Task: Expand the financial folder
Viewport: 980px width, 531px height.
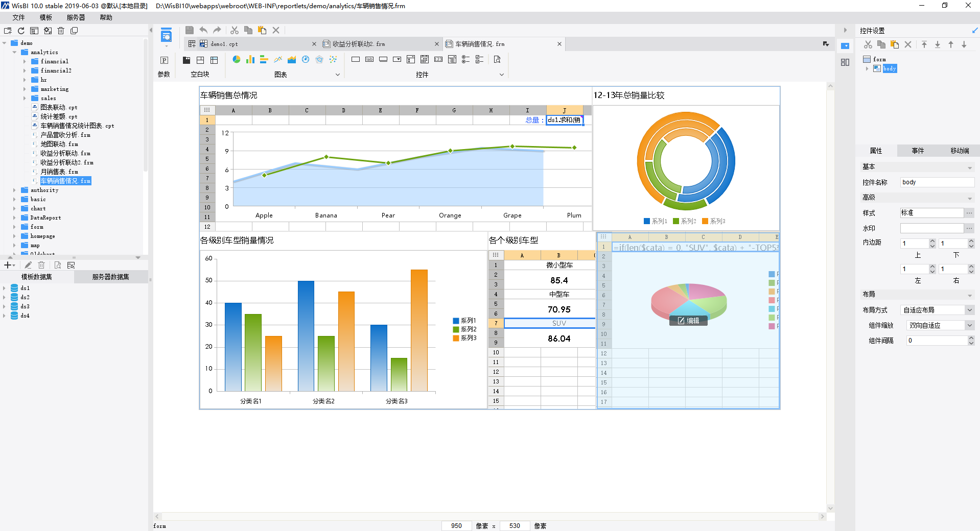Action: (x=25, y=61)
